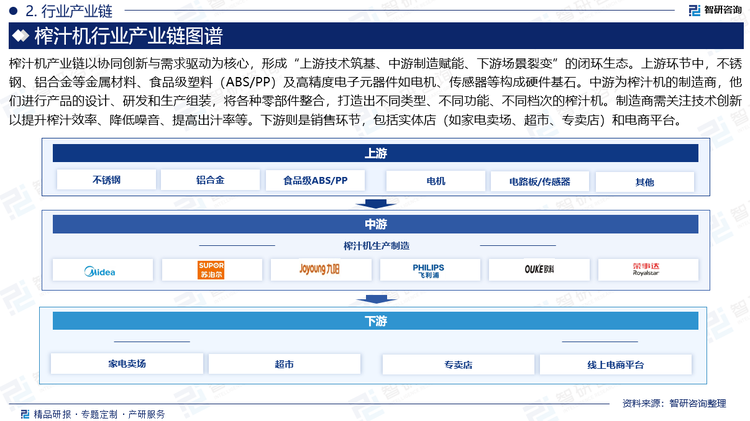The image size is (750, 421).
Task: Click the 中游 header bar
Action: (x=375, y=224)
